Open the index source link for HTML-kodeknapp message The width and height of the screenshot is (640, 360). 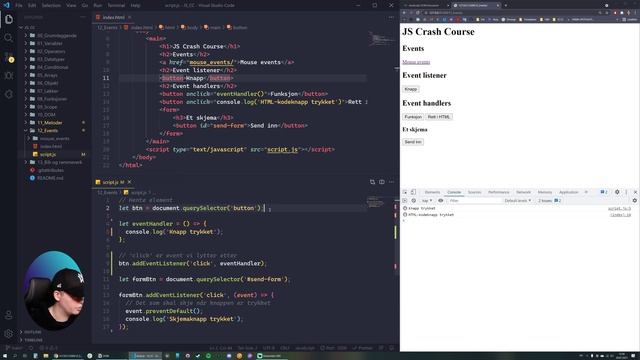[620, 215]
